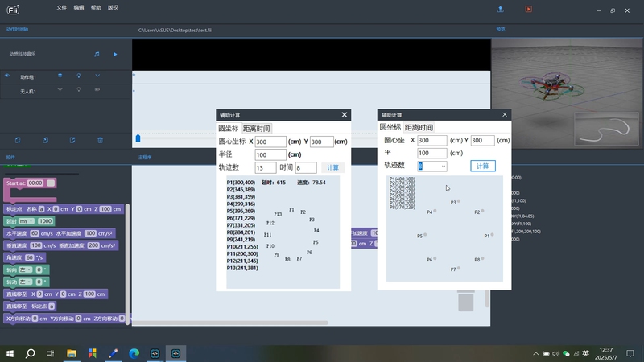Select the 直线移至 标定点 a block
This screenshot has height=362, width=644.
coord(31,306)
